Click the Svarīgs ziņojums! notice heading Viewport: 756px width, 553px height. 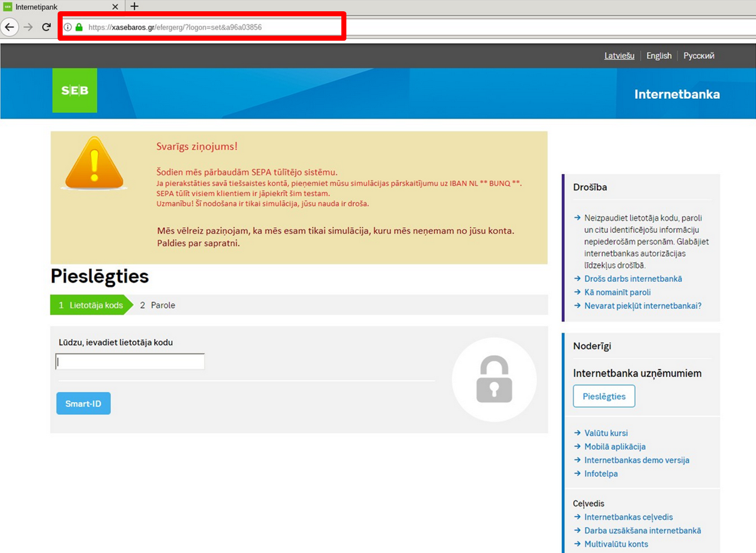tap(197, 147)
